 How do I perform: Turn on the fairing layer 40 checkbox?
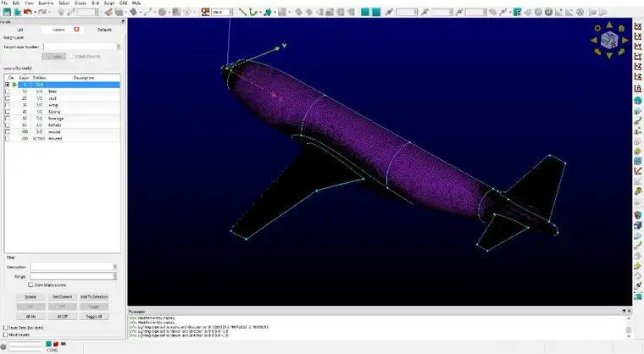[x=7, y=111]
